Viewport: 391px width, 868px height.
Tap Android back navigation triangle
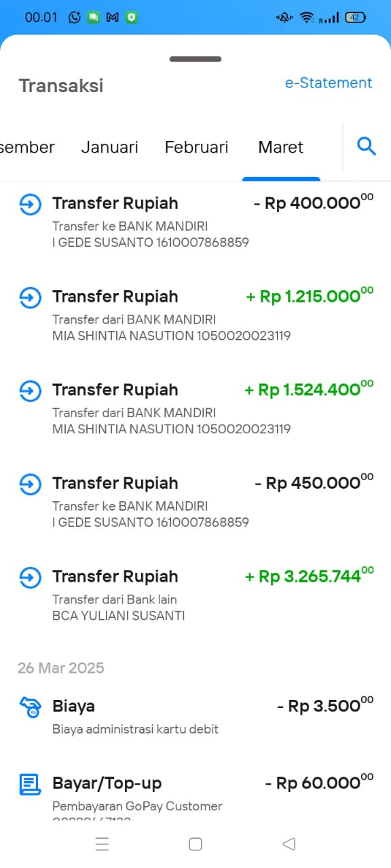point(288,844)
